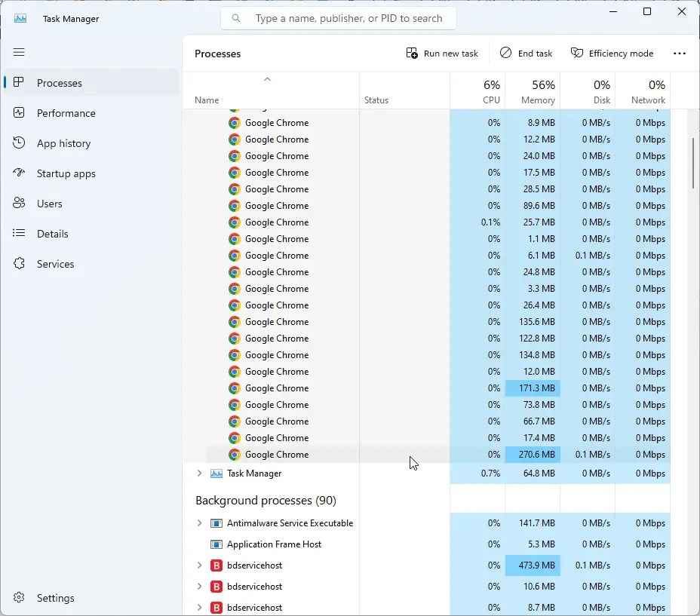Sort by Disk column header
This screenshot has width=700, height=616.
[588, 91]
